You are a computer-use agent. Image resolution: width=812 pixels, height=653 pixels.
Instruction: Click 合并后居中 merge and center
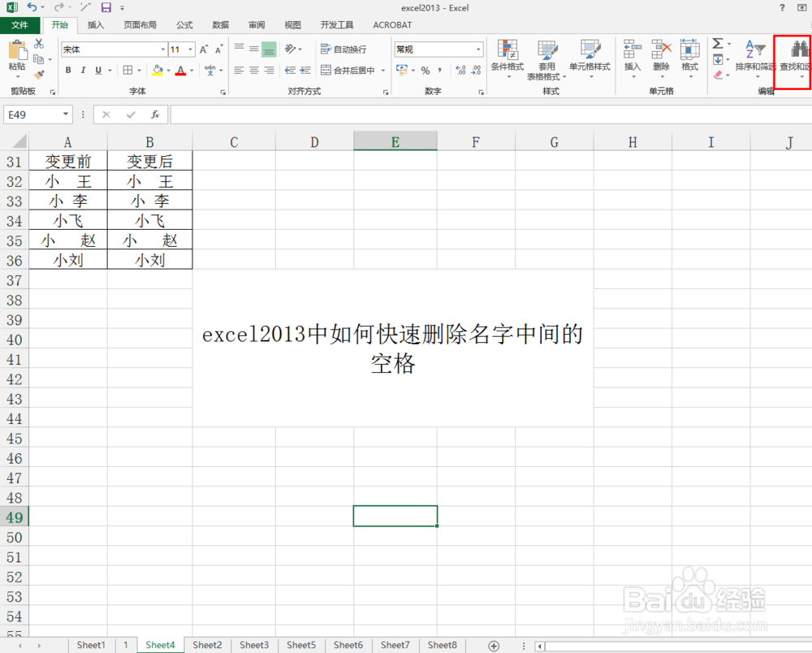348,70
